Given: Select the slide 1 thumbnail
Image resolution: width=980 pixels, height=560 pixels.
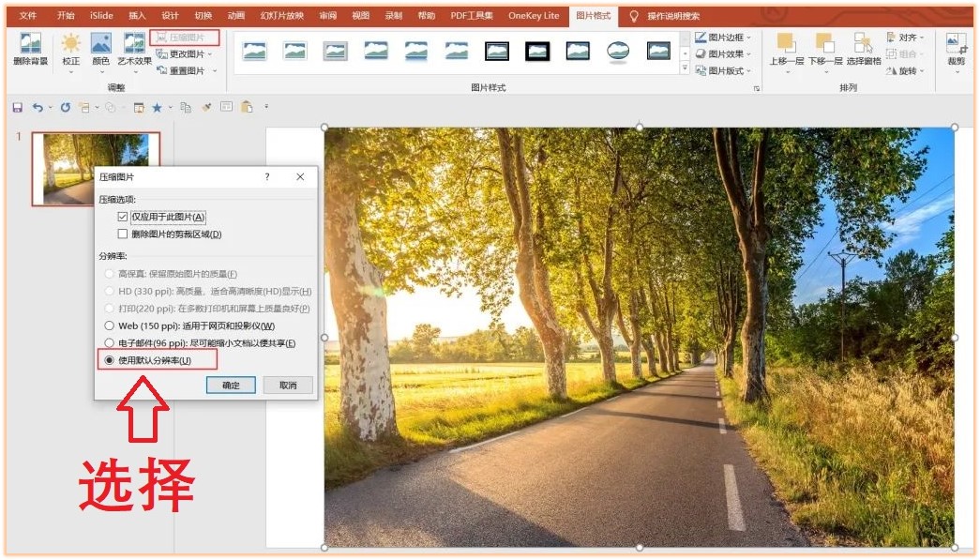Looking at the screenshot, I should (96, 168).
